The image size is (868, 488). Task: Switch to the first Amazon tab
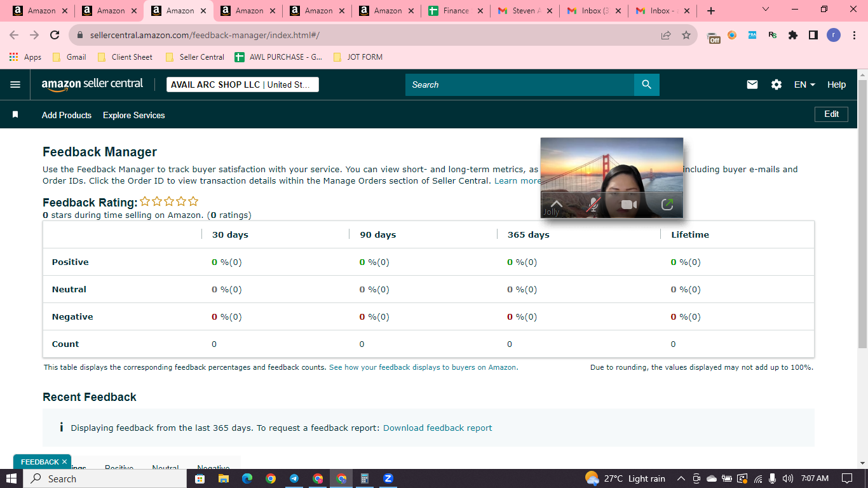pyautogui.click(x=40, y=11)
